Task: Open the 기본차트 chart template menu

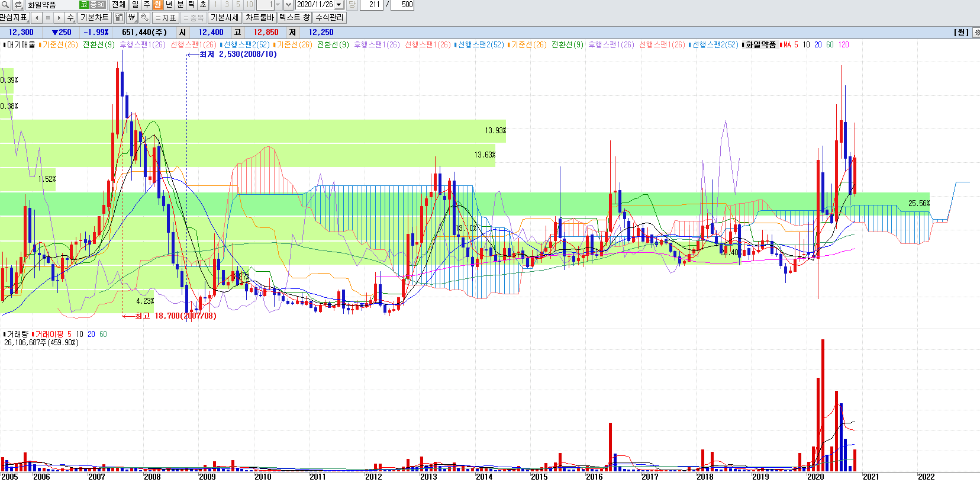Action: [x=94, y=18]
